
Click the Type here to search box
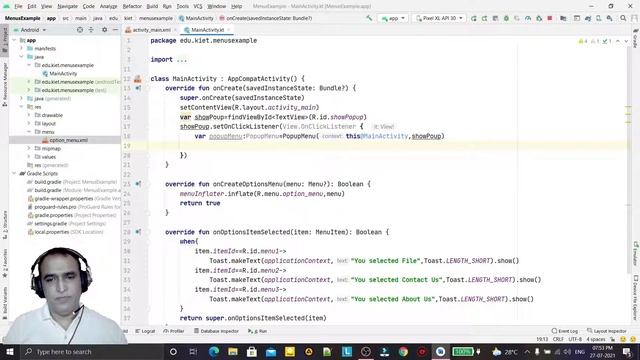[91, 351]
